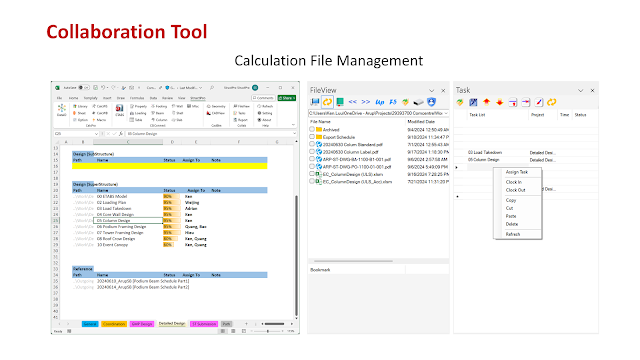Click the green Share button in Excel
The height and width of the screenshot is (360, 640).
287,98
